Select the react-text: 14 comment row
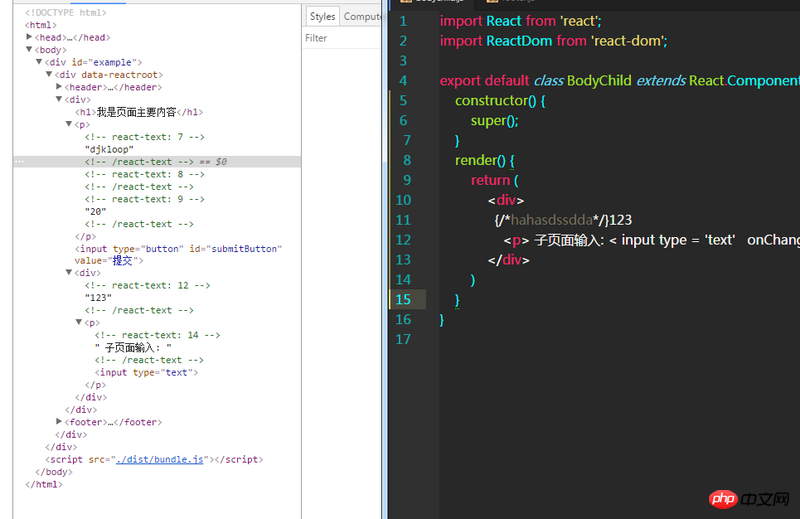 coord(158,335)
